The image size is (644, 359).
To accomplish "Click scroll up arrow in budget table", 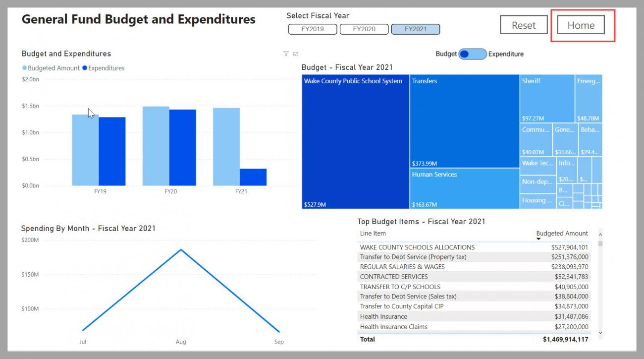I will 600,233.
